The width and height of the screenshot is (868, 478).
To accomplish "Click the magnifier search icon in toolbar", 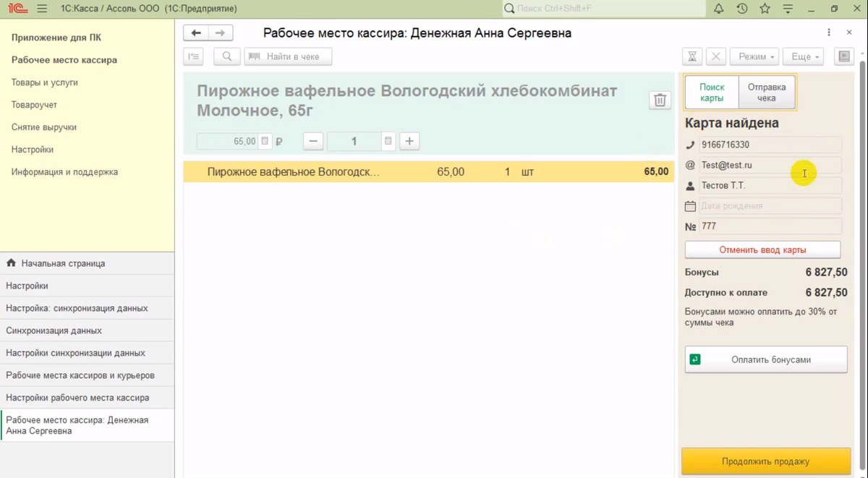I will click(x=227, y=56).
